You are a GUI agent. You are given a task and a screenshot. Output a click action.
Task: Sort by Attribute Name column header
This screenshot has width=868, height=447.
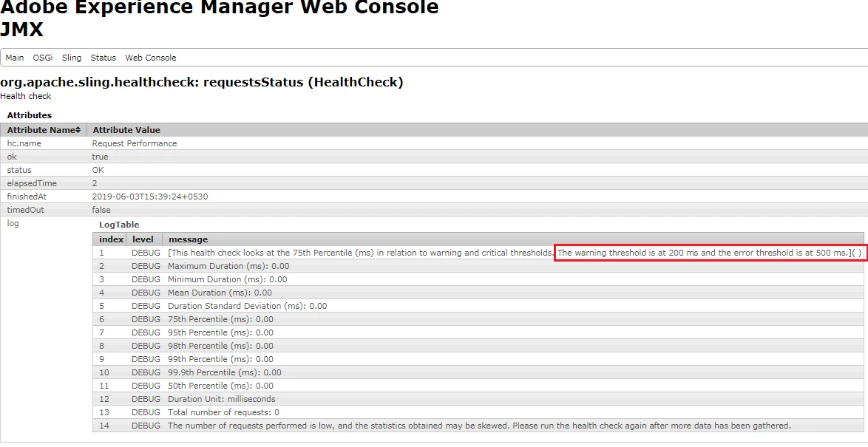coord(43,130)
